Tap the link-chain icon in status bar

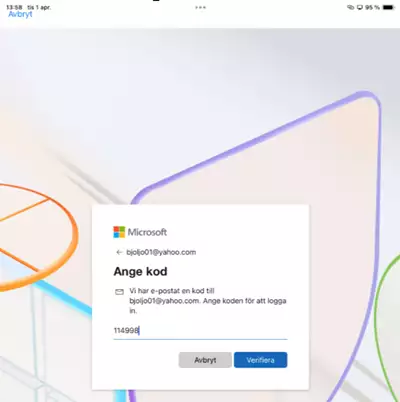pyautogui.click(x=350, y=7)
